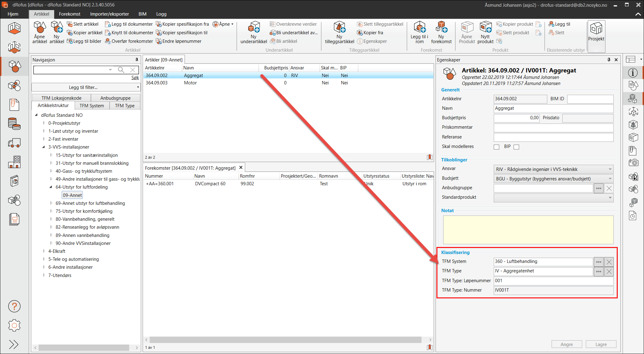The height and width of the screenshot is (354, 644).
Task: Open settings gear icon in left sidebar
Action: tap(14, 325)
